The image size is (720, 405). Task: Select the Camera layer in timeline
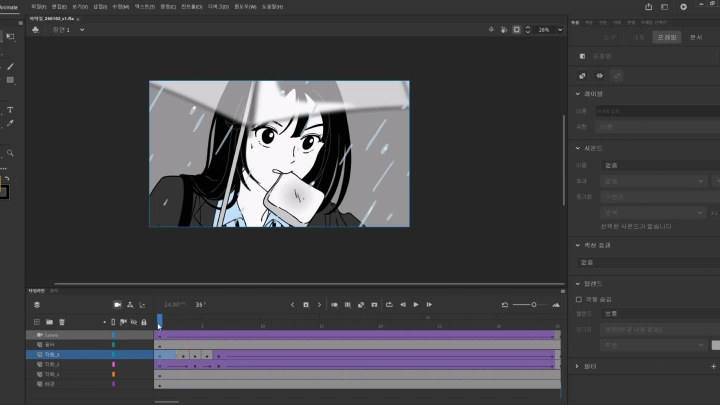[x=52, y=335]
